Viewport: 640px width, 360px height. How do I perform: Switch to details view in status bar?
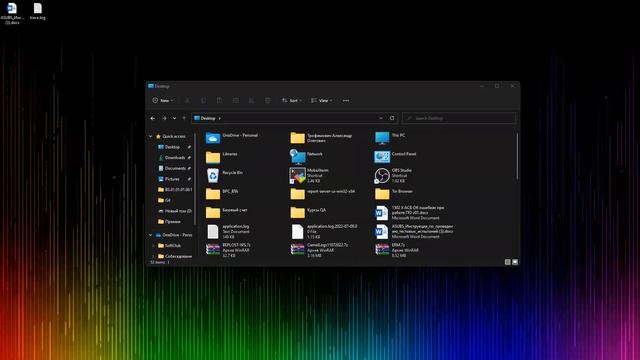[x=507, y=262]
